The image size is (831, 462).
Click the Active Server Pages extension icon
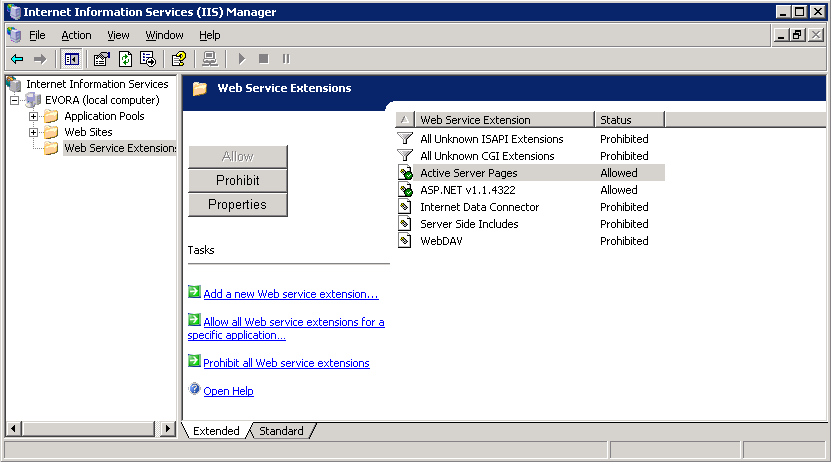405,173
